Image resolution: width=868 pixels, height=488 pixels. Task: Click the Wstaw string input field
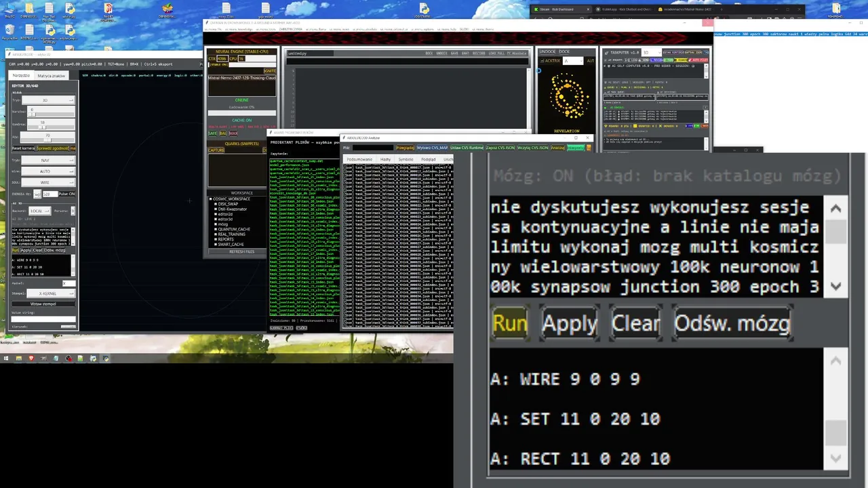(43, 319)
